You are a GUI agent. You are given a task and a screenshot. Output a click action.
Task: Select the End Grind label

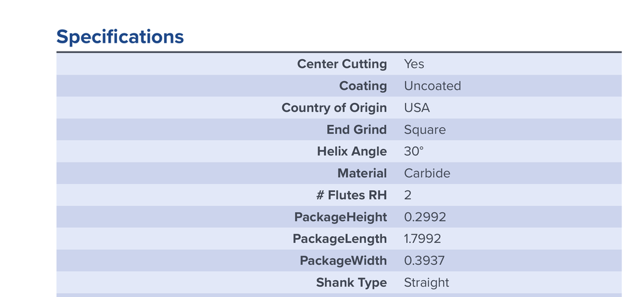coord(357,129)
